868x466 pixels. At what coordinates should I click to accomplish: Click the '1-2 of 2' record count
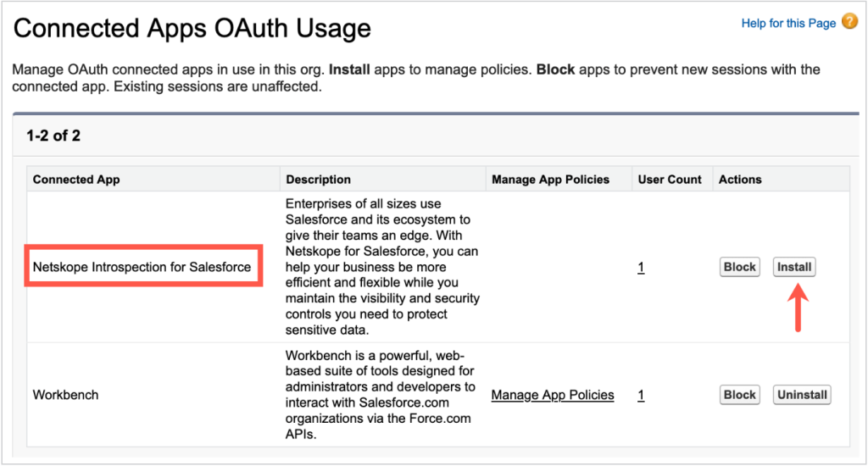pyautogui.click(x=53, y=136)
